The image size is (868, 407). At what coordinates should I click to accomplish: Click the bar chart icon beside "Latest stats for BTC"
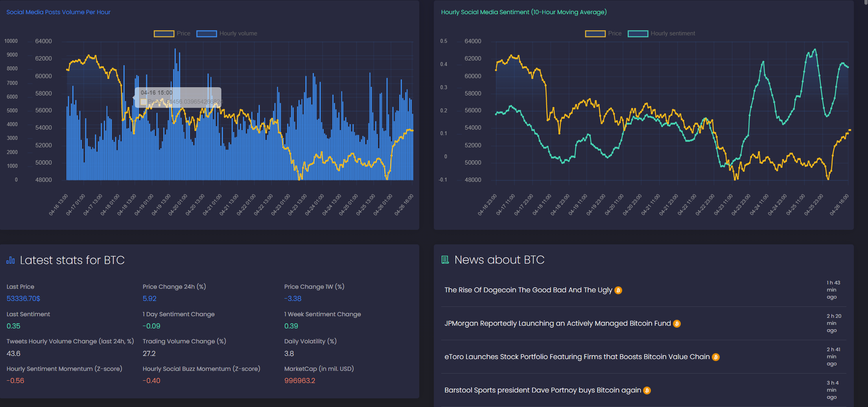(10, 260)
